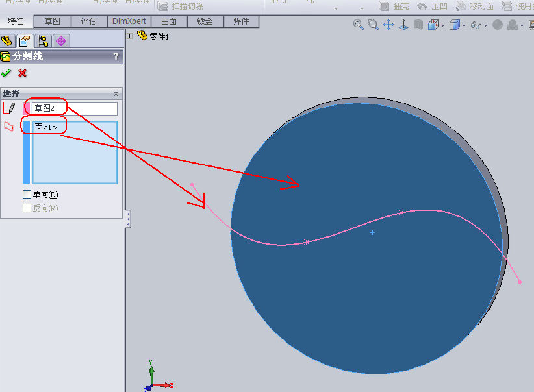
Task: Select 面<1> in the faces list
Action: point(46,127)
